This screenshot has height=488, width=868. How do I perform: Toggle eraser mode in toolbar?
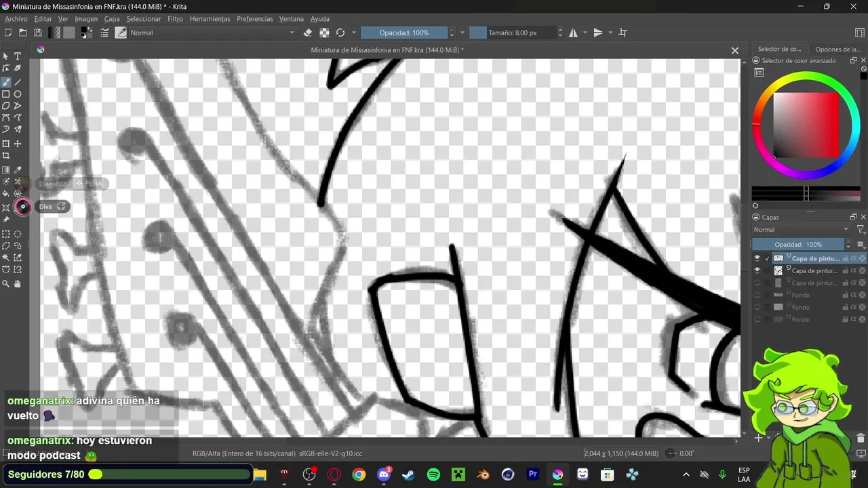pos(308,33)
